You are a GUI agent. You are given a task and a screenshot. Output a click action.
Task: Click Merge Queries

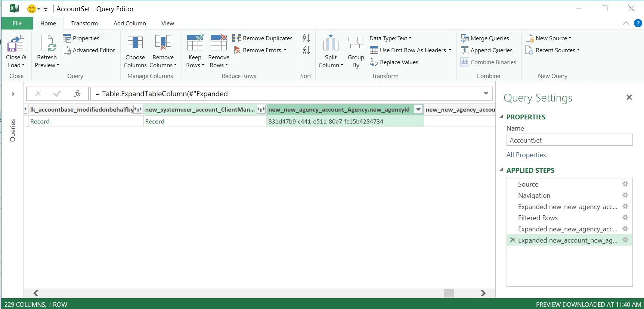[485, 38]
